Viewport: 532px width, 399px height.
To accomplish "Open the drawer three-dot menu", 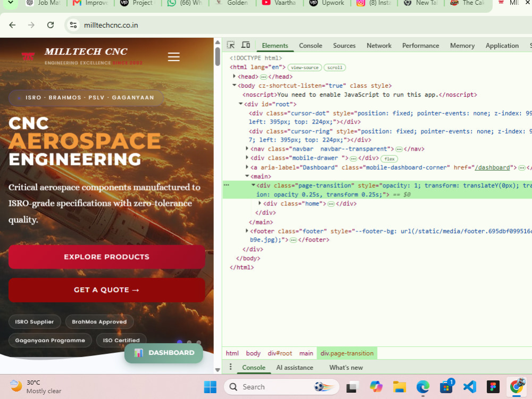I will pos(230,367).
